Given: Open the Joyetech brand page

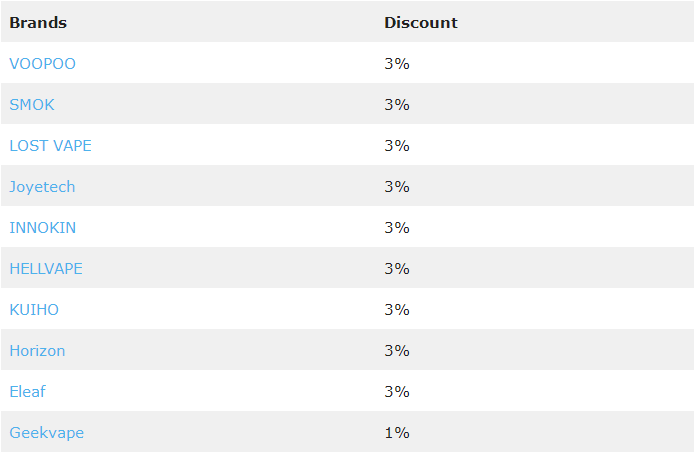Looking at the screenshot, I should pyautogui.click(x=42, y=187).
